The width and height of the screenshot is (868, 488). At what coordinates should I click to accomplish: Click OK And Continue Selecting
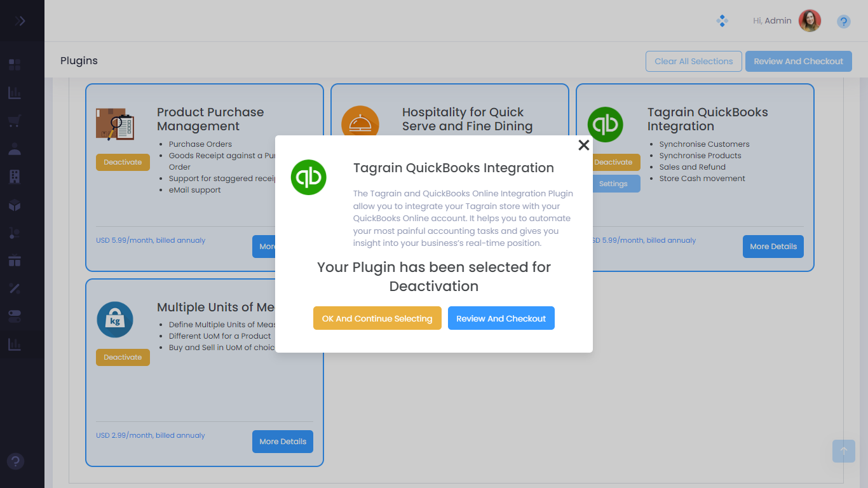[x=377, y=318]
